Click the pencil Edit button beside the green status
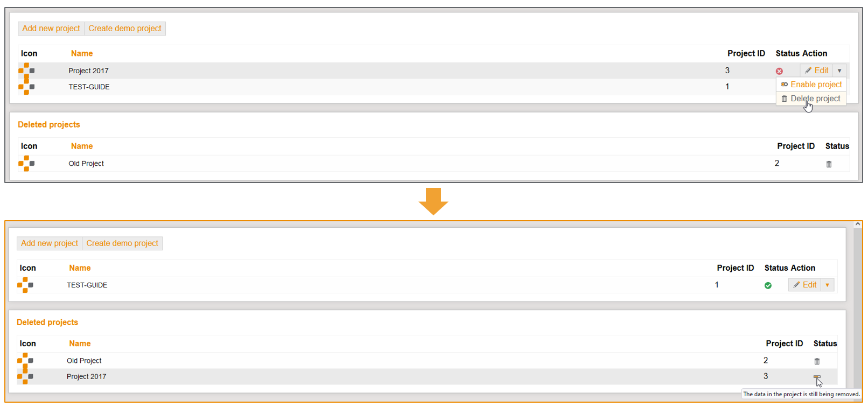Screen dimensions: 868x407 (x=804, y=285)
